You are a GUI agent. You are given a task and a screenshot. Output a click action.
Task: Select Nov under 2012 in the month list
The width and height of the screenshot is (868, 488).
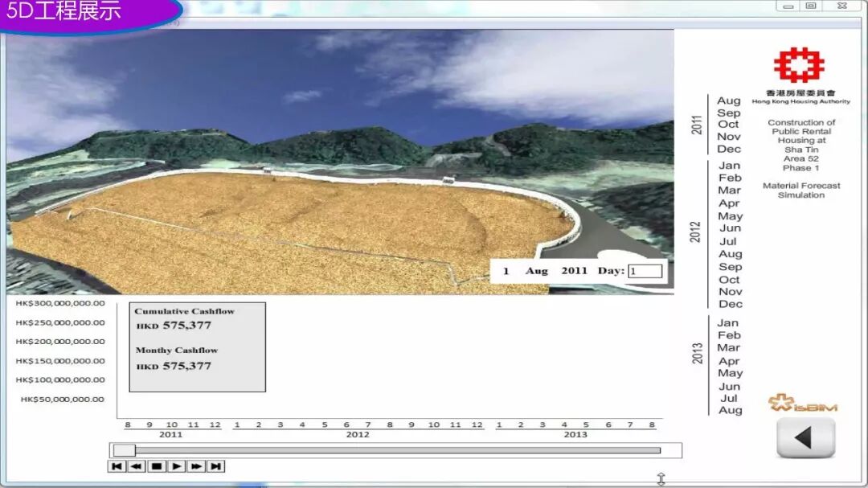730,291
